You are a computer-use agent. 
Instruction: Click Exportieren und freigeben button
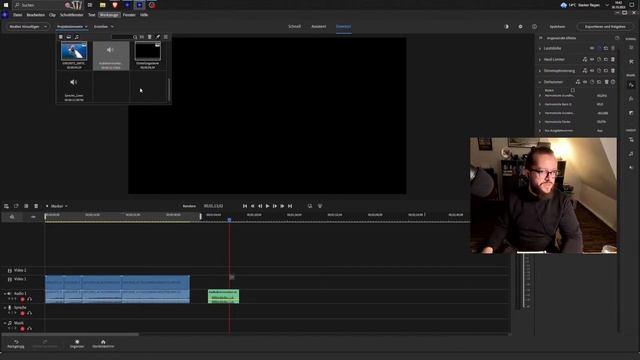pyautogui.click(x=605, y=27)
